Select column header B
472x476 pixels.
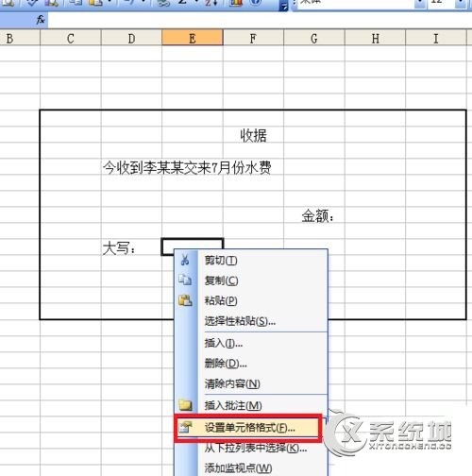point(20,39)
